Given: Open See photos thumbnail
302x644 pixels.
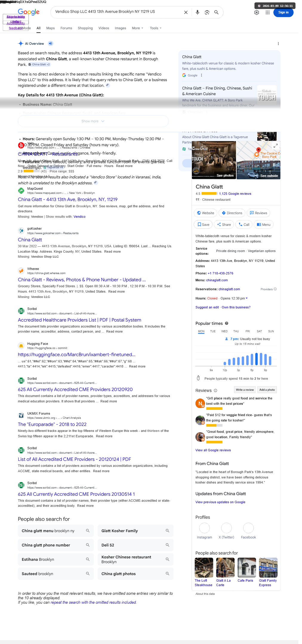Looking at the screenshot, I should tap(214, 160).
